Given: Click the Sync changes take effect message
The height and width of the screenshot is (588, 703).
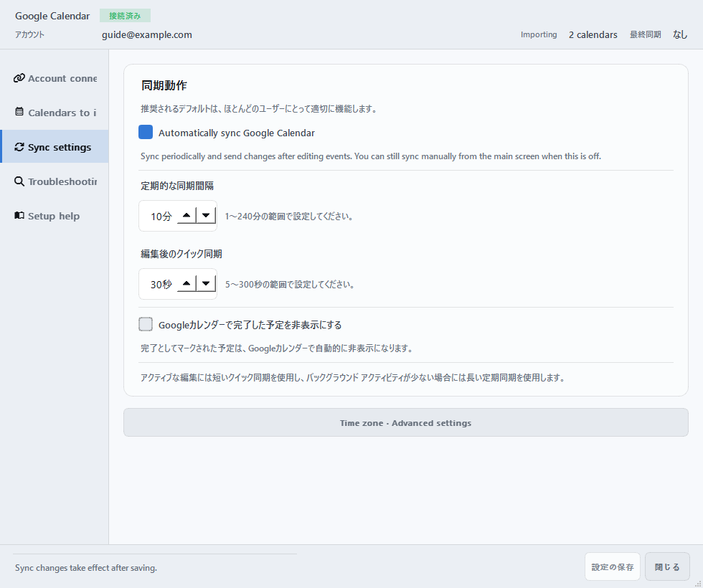Looking at the screenshot, I should (85, 567).
